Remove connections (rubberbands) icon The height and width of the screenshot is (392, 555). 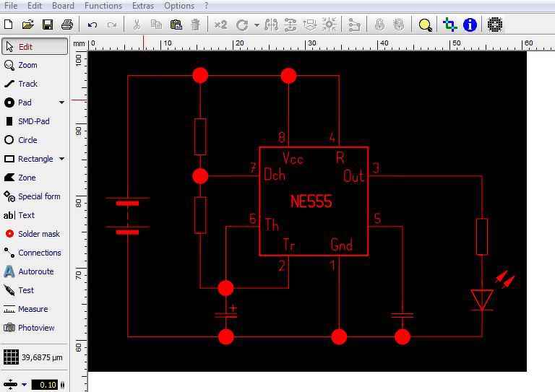coord(354,25)
